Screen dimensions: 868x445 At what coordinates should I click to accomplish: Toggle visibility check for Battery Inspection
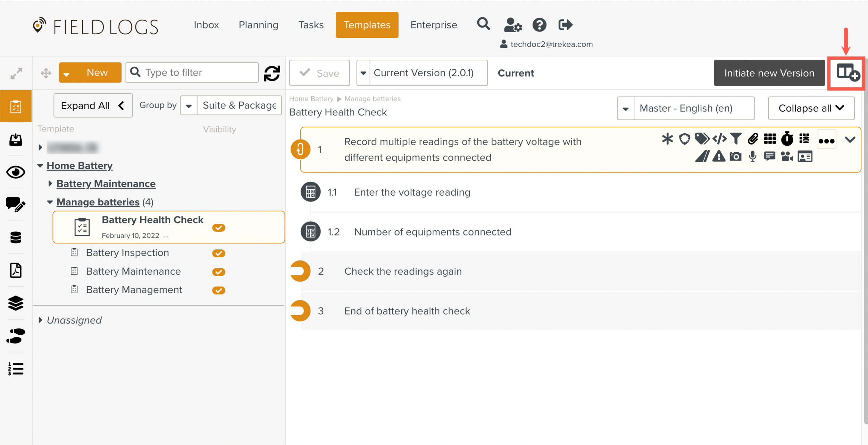[x=219, y=253]
